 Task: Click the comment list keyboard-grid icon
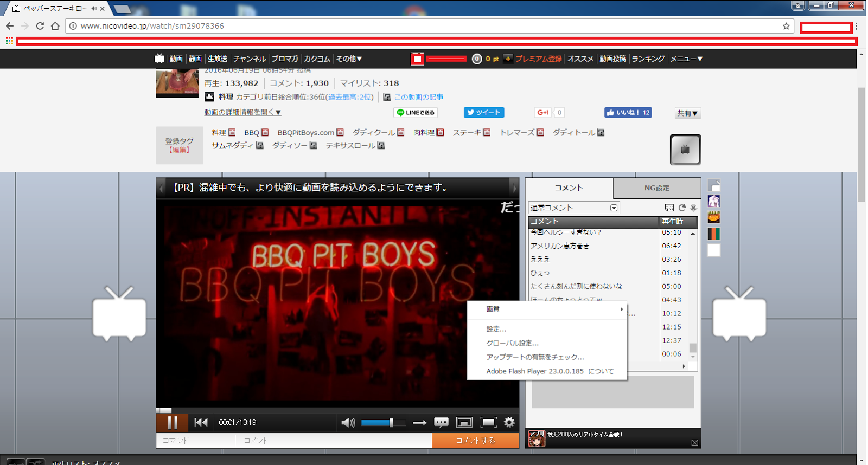(x=669, y=208)
